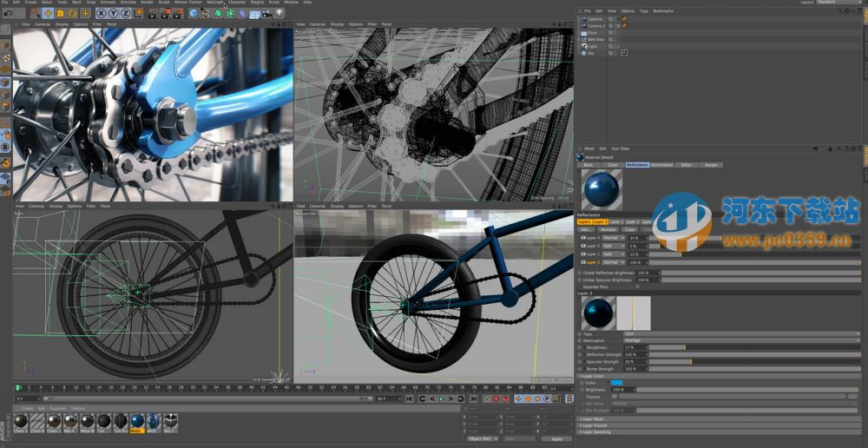Switch to the Basic material tab
The image size is (868, 448).
pyautogui.click(x=589, y=165)
